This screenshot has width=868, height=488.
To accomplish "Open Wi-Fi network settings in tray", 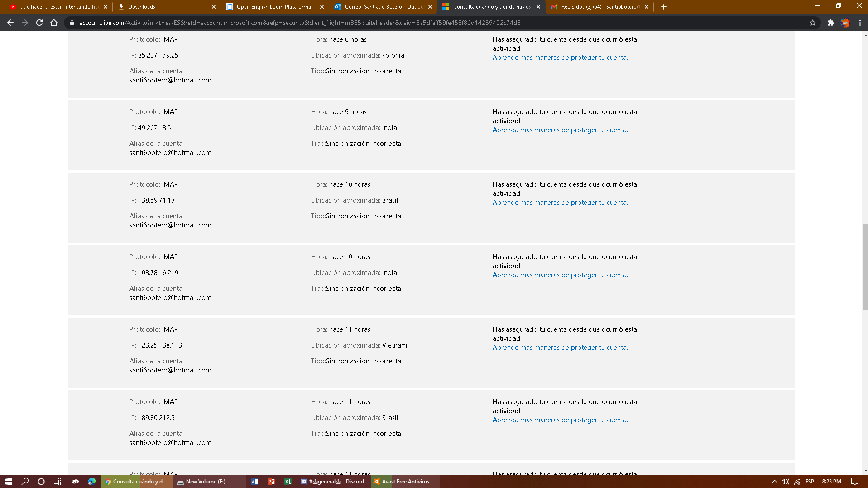I will point(797,482).
